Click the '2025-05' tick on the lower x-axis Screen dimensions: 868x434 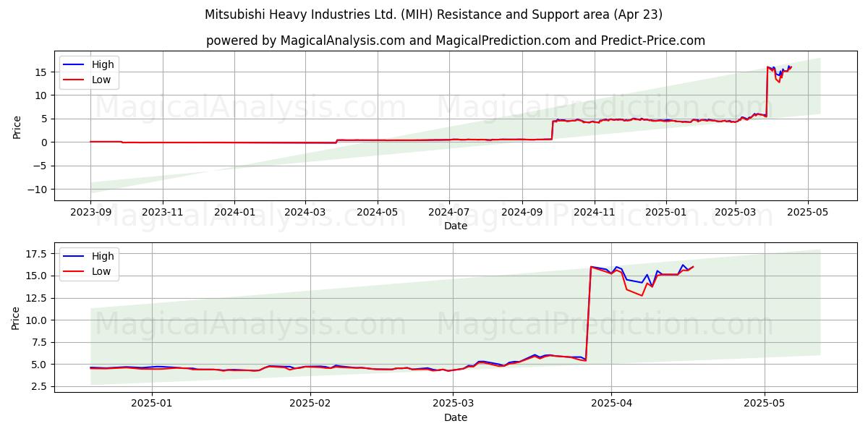click(x=765, y=404)
